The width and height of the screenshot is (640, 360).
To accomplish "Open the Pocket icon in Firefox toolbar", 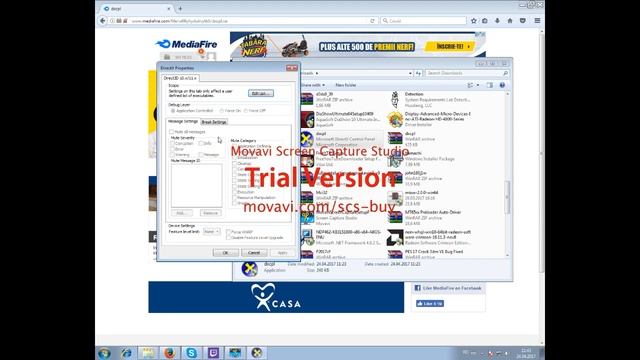I will [x=522, y=21].
